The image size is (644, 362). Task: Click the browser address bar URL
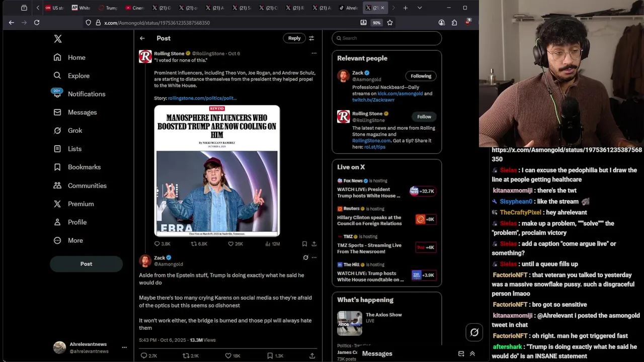pos(157,23)
